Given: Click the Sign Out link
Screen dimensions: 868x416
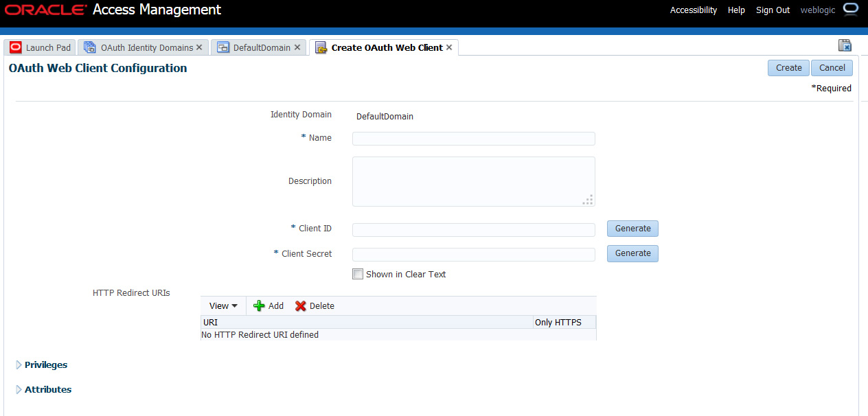Looking at the screenshot, I should click(773, 10).
